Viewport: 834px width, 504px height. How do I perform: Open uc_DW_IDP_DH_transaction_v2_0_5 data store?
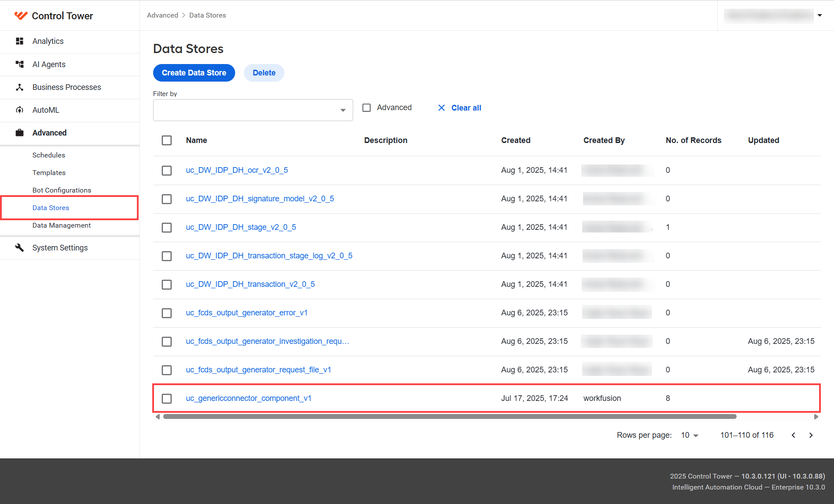[250, 284]
